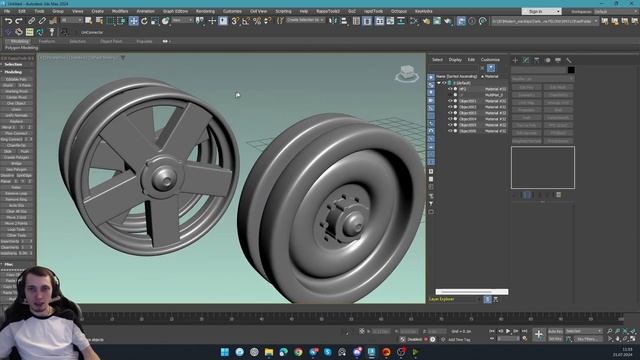Click the object color swatch in Modify panel
Screen dimensions: 640x360
[x=571, y=70]
